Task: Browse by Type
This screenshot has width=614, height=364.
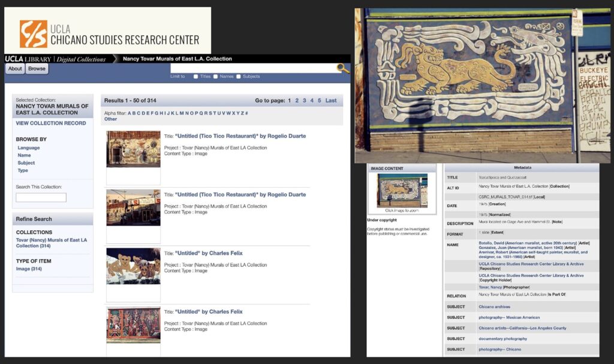Action: (23, 170)
